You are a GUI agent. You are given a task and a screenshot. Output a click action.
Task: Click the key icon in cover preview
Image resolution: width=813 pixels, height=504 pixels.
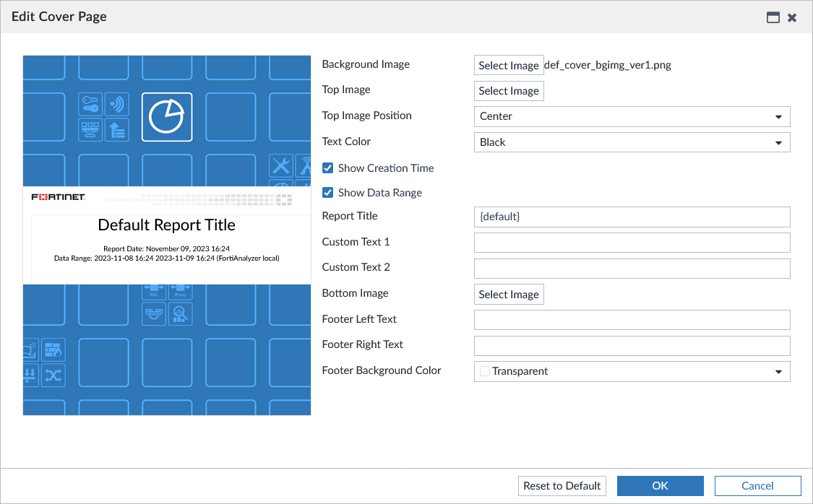pyautogui.click(x=90, y=104)
